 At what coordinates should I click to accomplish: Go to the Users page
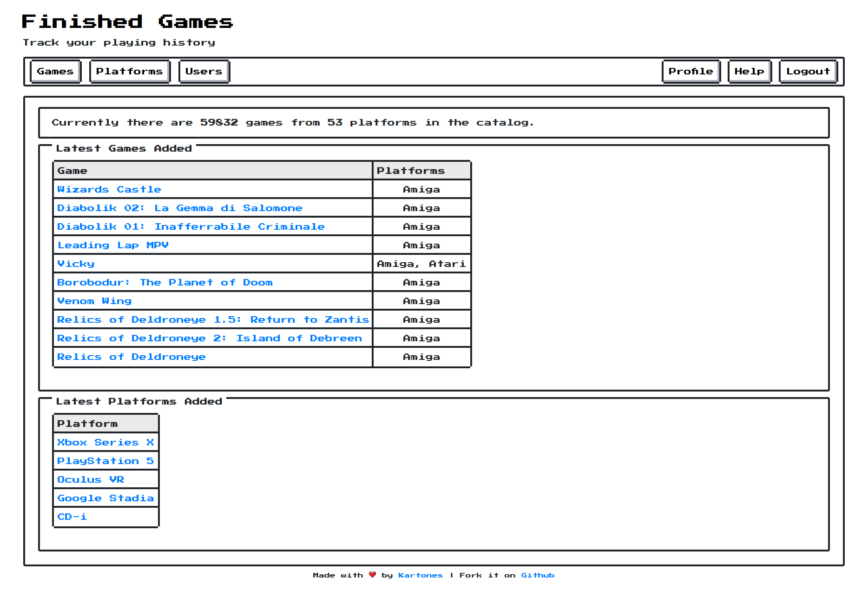coord(204,72)
